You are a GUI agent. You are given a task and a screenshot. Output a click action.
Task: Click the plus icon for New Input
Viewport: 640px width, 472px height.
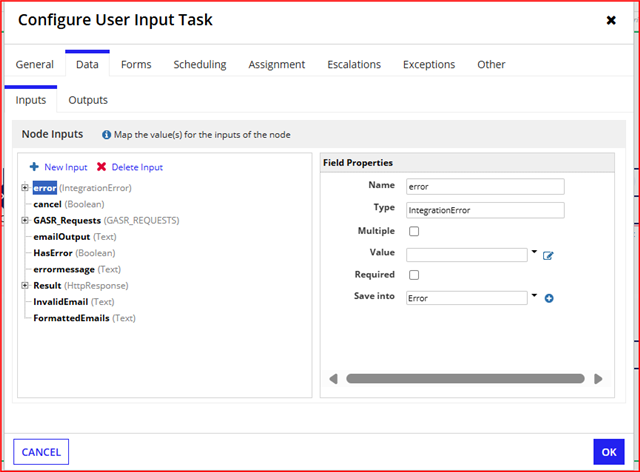coord(34,167)
